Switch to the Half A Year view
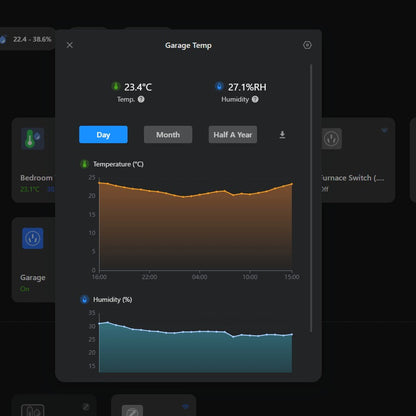This screenshot has width=416, height=416. point(233,135)
